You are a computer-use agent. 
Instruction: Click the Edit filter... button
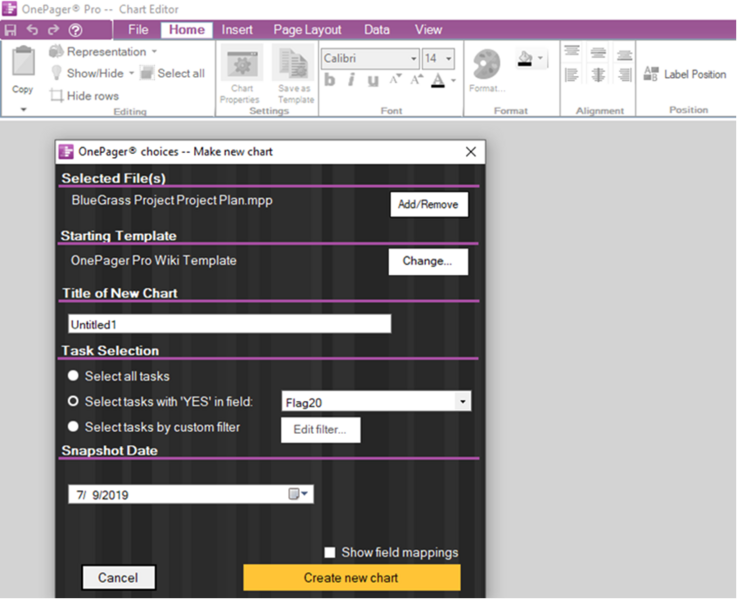[x=321, y=430]
